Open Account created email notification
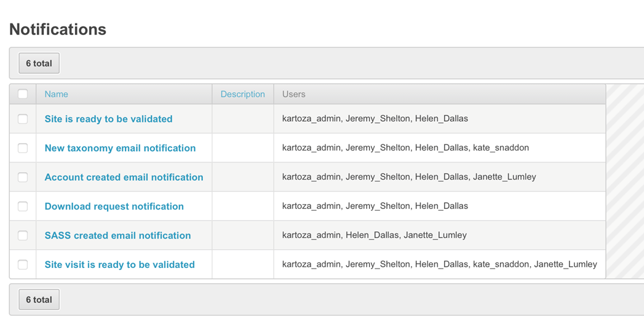Screen dimensions: 644x327 (x=124, y=177)
